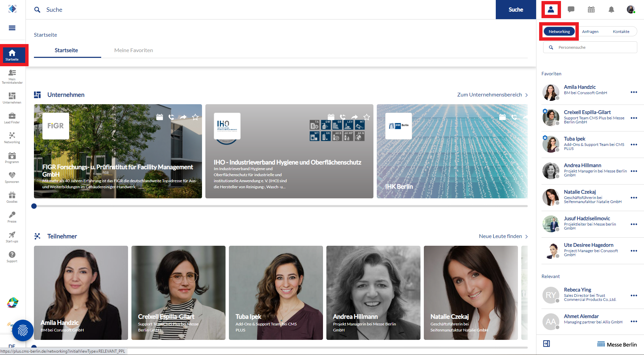Open the Creixell Espilla-Gilart participant card
Viewport: 644px width, 355px height.
178,293
